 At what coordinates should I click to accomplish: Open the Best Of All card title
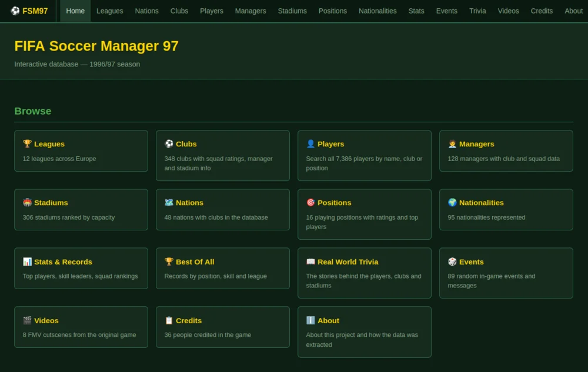click(x=195, y=262)
